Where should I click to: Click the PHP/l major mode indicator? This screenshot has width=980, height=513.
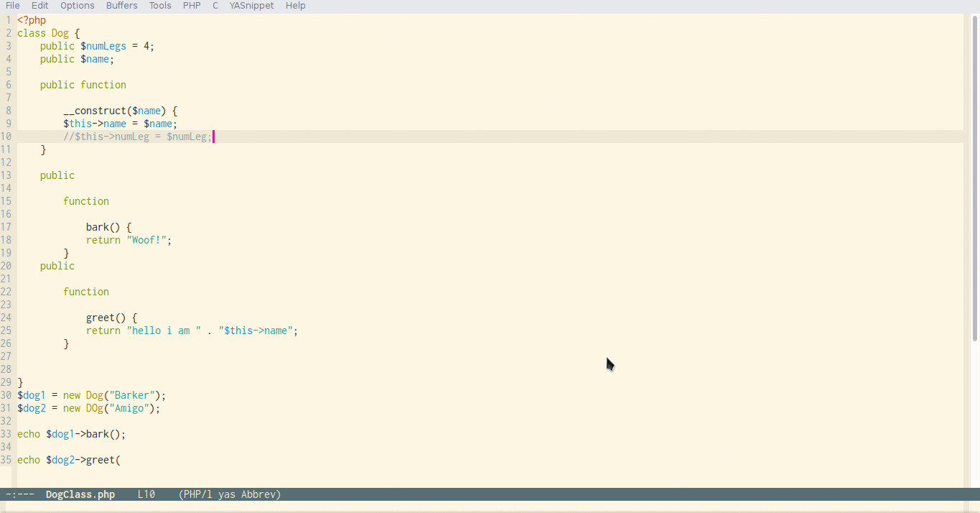click(199, 495)
